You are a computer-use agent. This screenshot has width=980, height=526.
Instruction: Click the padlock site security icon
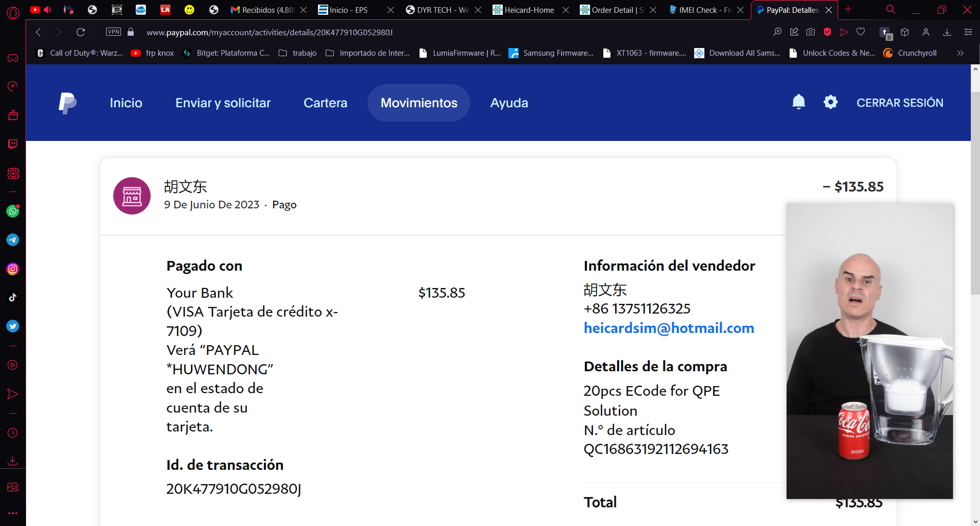tap(131, 32)
